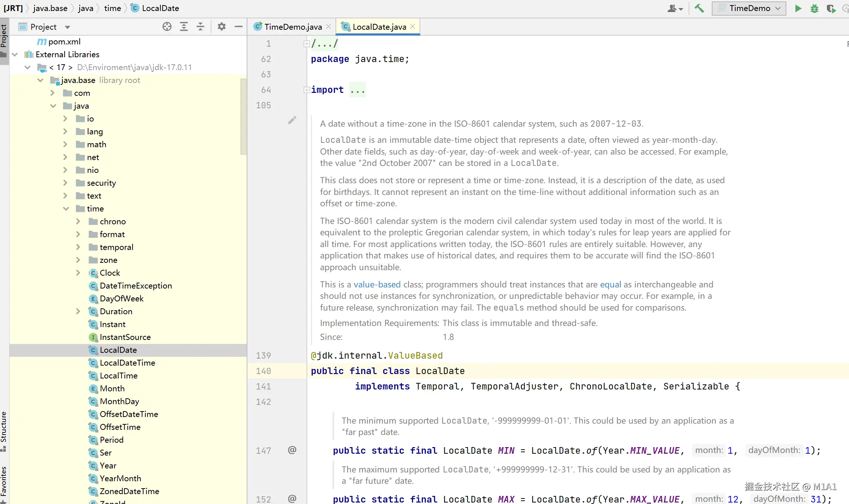849x504 pixels.
Task: Click the Project tree vertical scrollbar
Action: click(x=243, y=117)
